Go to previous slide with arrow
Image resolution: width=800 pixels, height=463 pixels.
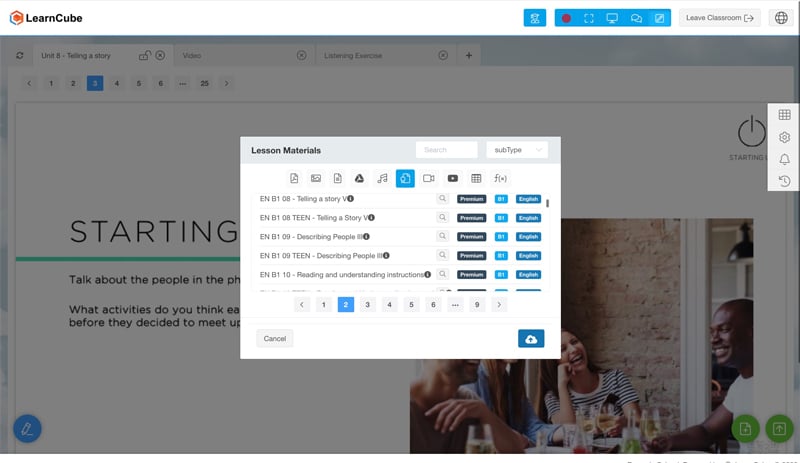29,83
